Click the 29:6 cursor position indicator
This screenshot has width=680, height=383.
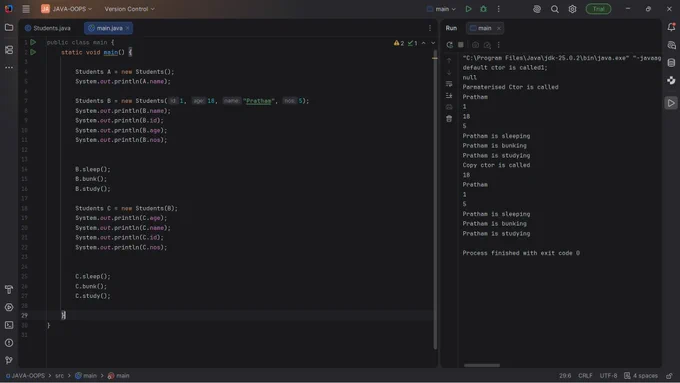click(565, 376)
